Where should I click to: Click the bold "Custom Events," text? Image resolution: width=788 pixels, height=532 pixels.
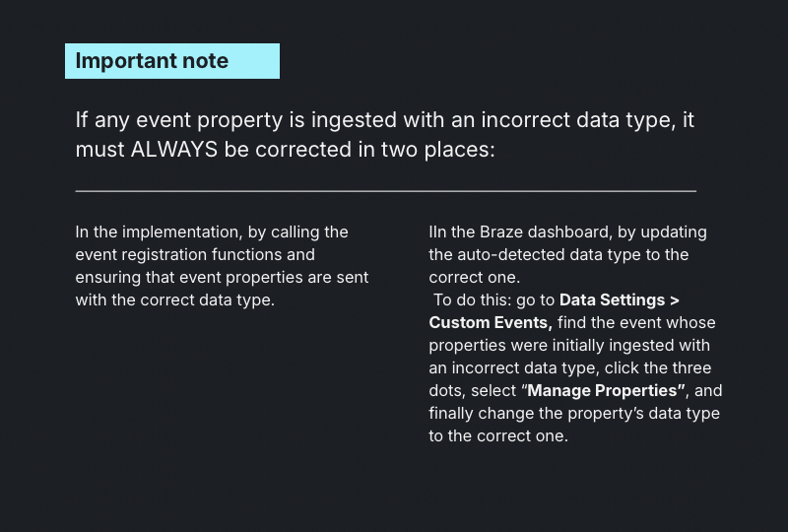(490, 323)
